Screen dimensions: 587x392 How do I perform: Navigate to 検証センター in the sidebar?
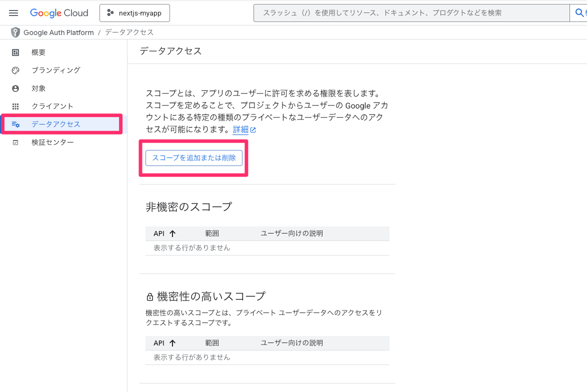click(51, 142)
